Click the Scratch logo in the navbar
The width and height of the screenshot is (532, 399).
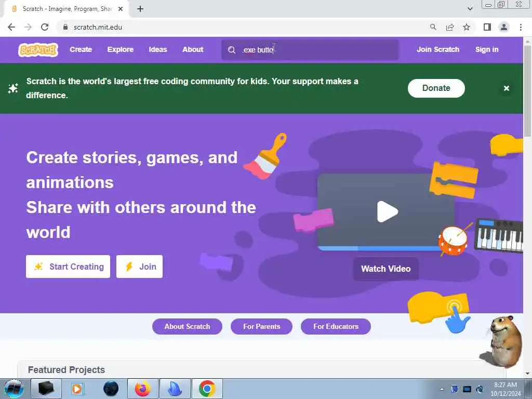[38, 50]
